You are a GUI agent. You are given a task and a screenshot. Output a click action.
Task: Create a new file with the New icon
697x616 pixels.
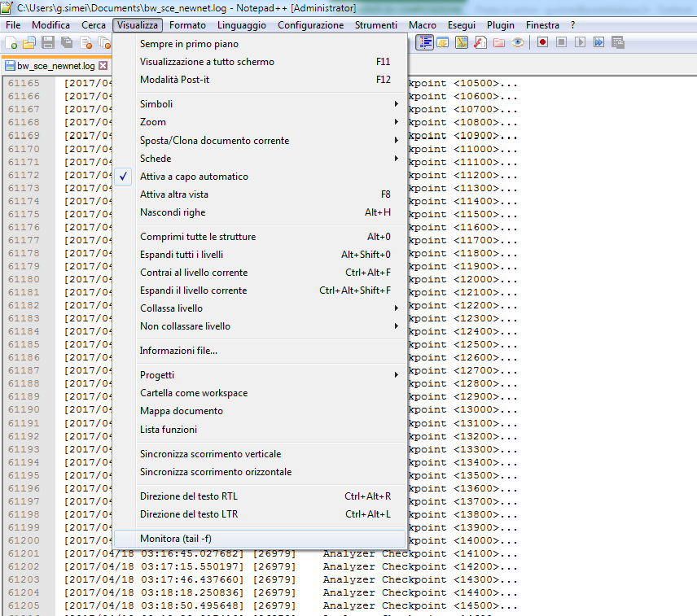pyautogui.click(x=11, y=42)
